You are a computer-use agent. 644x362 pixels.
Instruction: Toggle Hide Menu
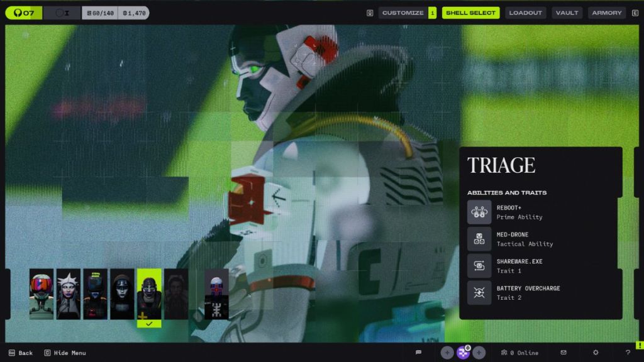point(65,353)
